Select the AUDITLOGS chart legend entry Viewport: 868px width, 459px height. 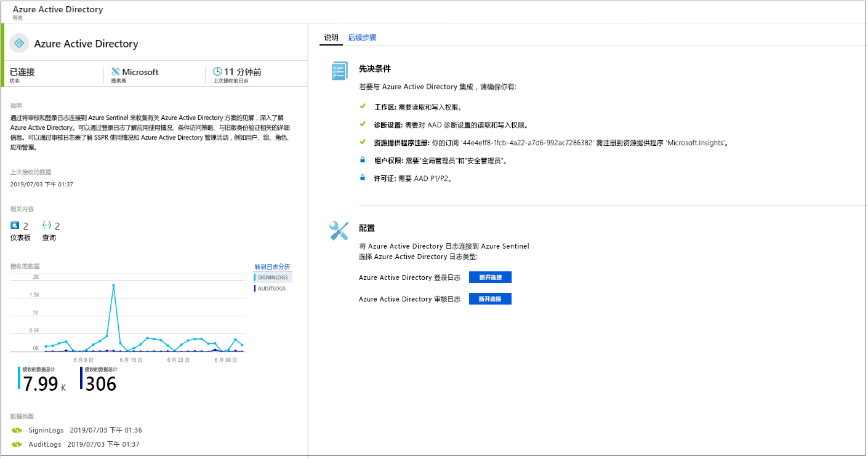coord(270,289)
